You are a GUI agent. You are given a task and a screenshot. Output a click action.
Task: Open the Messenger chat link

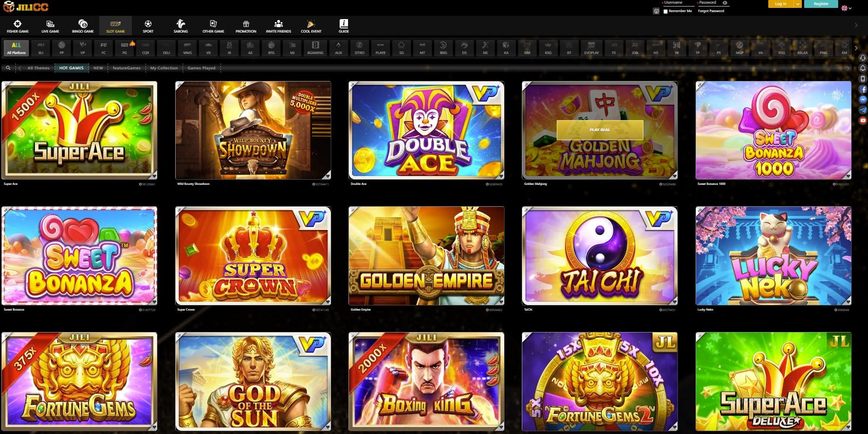(863, 100)
